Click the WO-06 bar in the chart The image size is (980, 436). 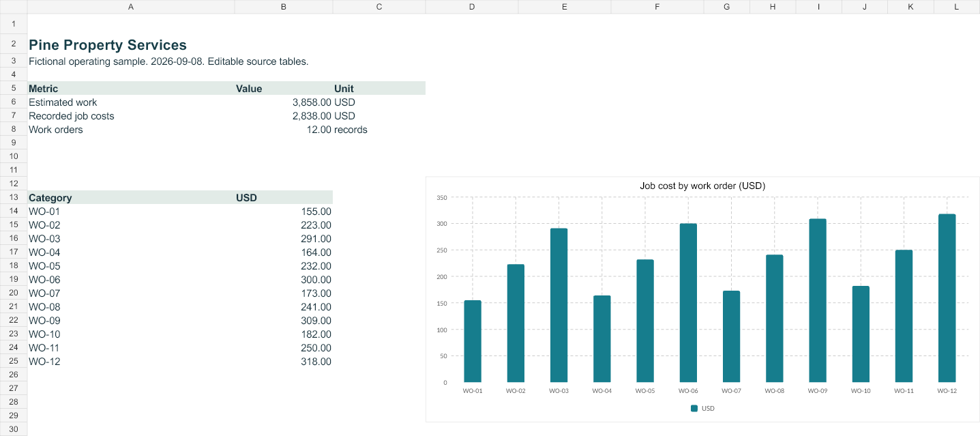pyautogui.click(x=688, y=303)
